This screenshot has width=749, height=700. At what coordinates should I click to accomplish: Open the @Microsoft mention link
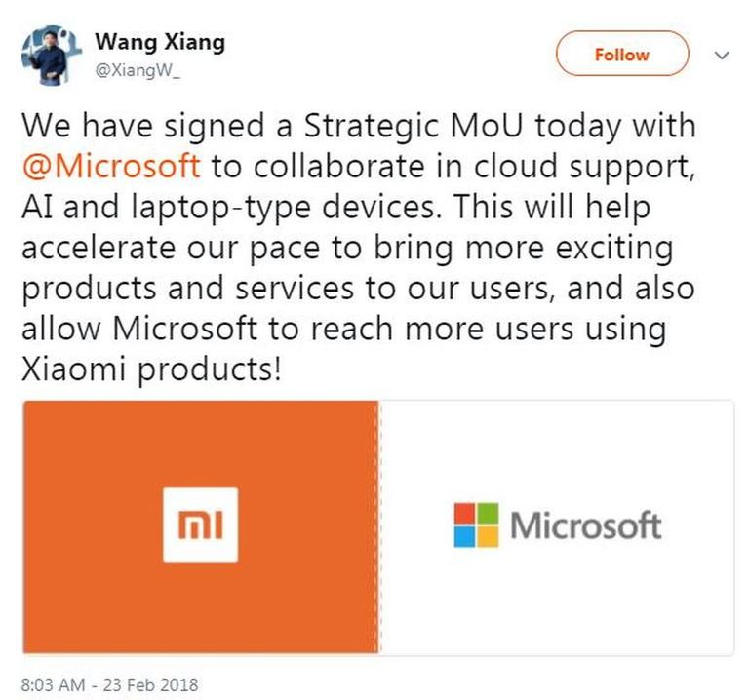[110, 166]
